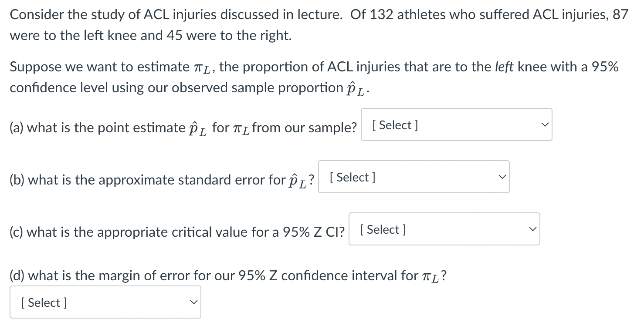Open the critical value dropdown for part (c)
Image resolution: width=644 pixels, height=329 pixels.
click(x=444, y=229)
